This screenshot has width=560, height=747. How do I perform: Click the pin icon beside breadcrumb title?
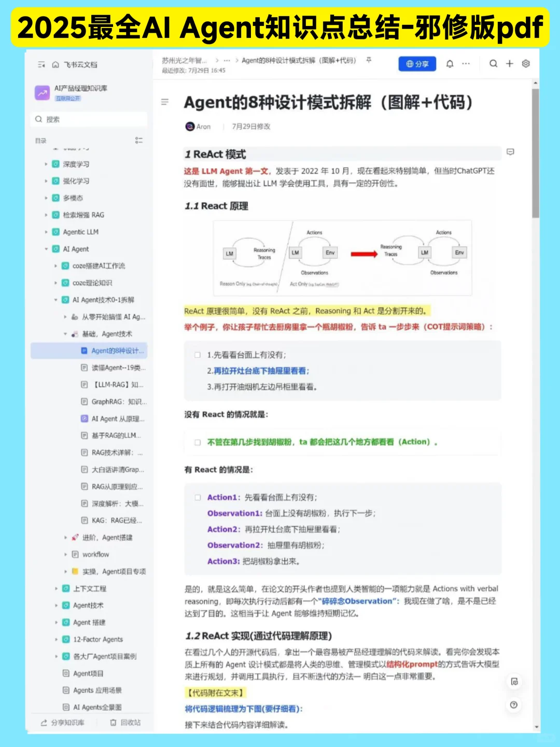(369, 60)
